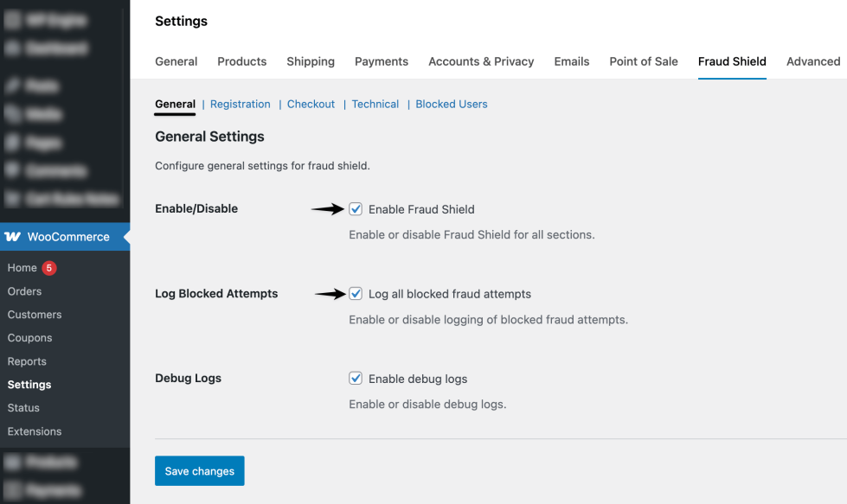Switch to the Fraud Shield tab
The image size is (847, 504).
point(732,61)
